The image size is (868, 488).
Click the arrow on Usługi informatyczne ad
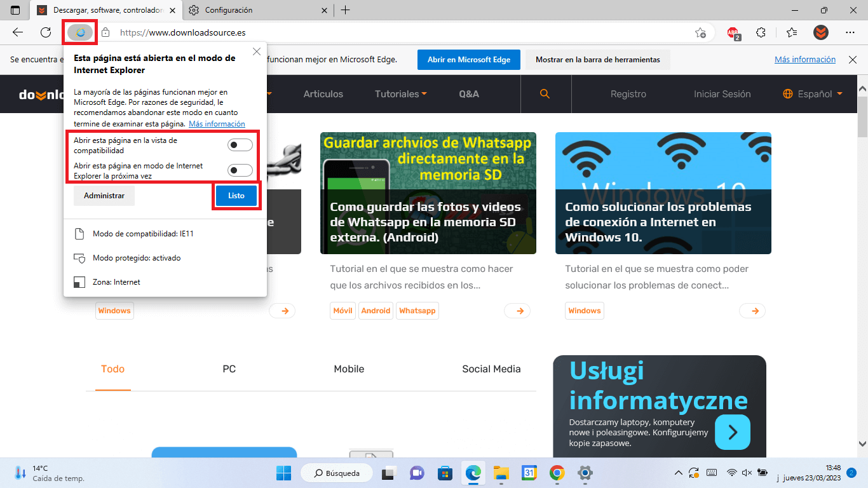pos(733,432)
